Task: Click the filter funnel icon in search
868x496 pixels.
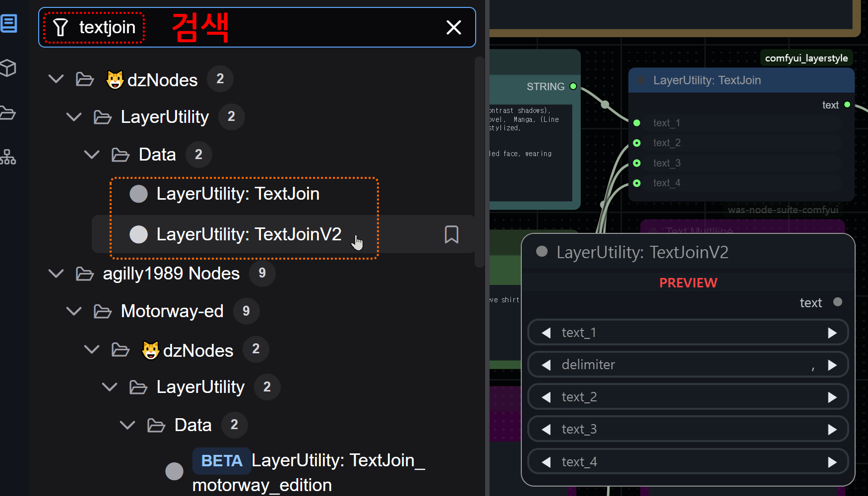Action: (60, 27)
